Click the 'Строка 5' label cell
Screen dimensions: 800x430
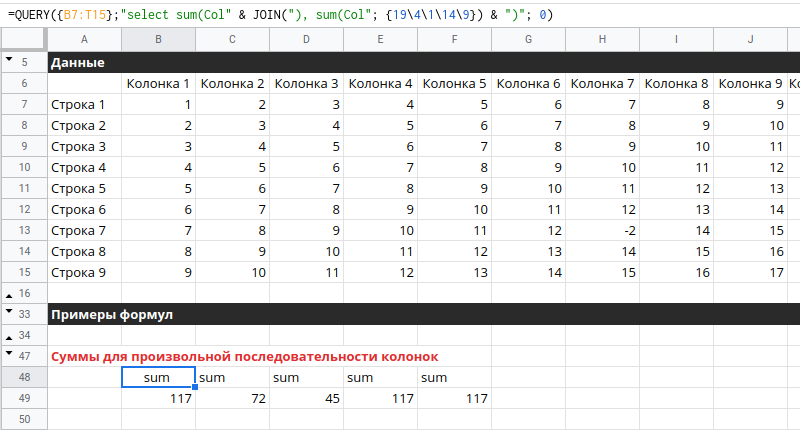click(84, 189)
